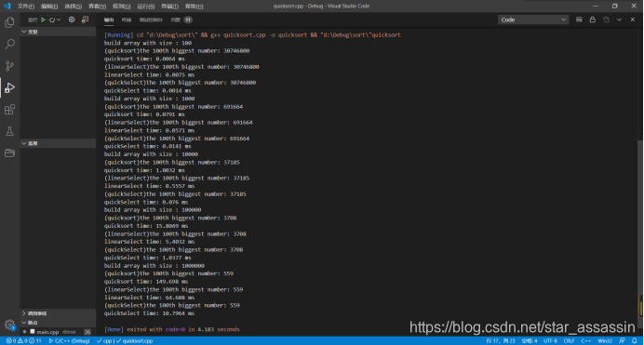
Task: Switch to the Problems tab
Action: pyautogui.click(x=175, y=20)
